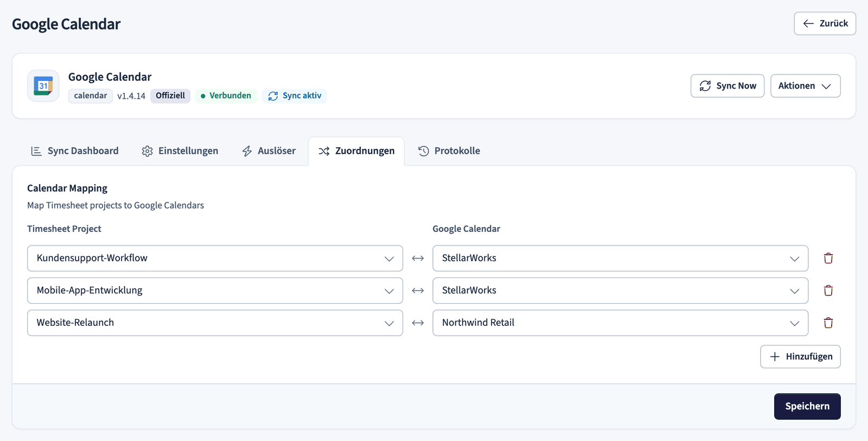This screenshot has height=441, width=868.
Task: Click the plus icon on Hinzufügen
Action: coord(775,357)
